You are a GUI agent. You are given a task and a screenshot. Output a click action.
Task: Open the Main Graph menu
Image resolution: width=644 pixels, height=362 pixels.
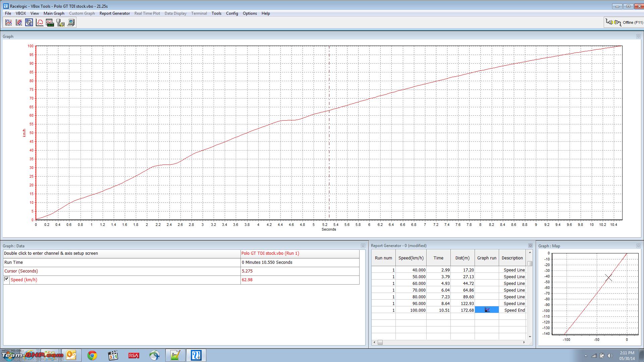54,13
